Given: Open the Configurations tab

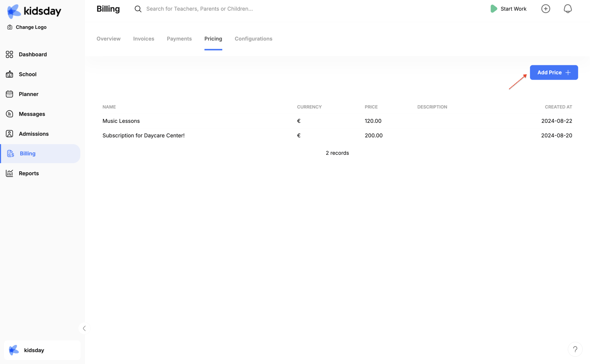Looking at the screenshot, I should 253,39.
